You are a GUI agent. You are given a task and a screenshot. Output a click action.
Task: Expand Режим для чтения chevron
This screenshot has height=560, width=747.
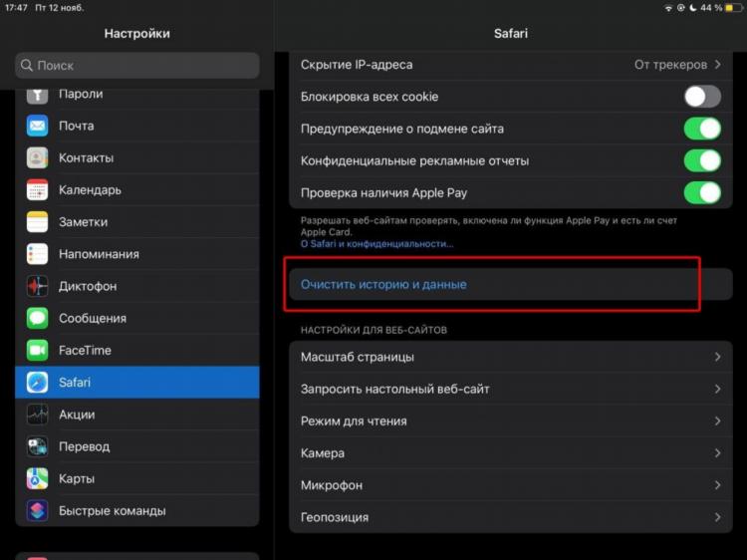click(x=717, y=420)
